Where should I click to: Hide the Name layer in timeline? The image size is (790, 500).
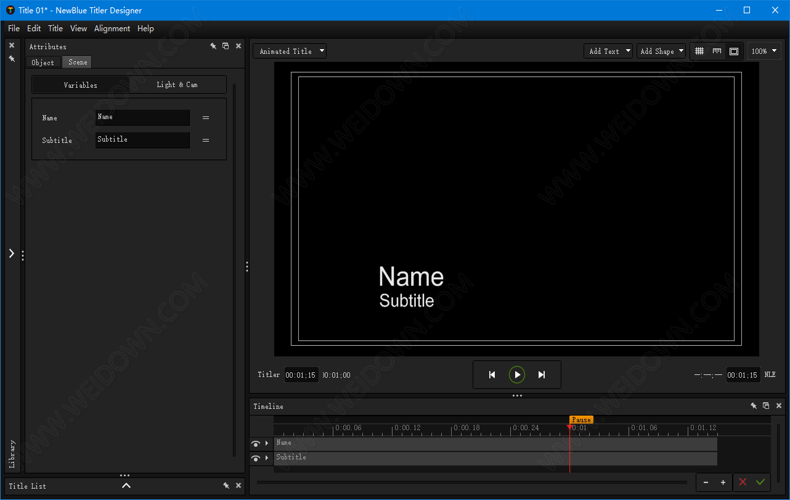[x=255, y=444]
